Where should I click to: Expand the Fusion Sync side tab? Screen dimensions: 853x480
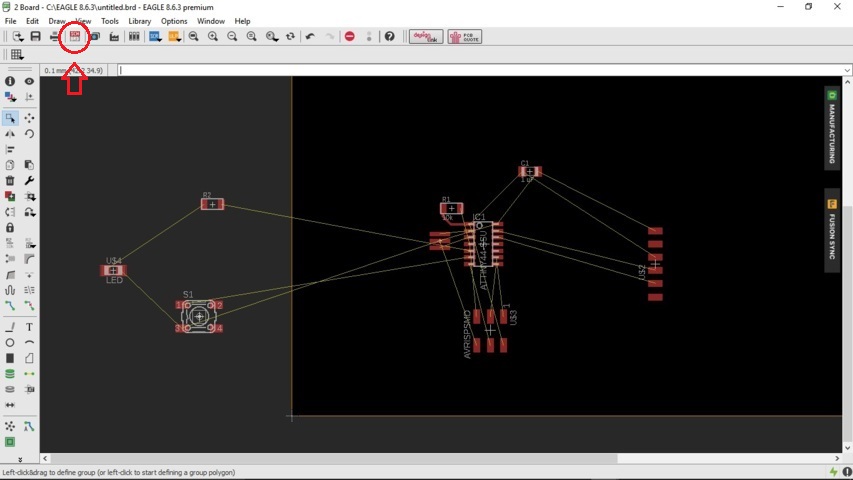coord(832,230)
